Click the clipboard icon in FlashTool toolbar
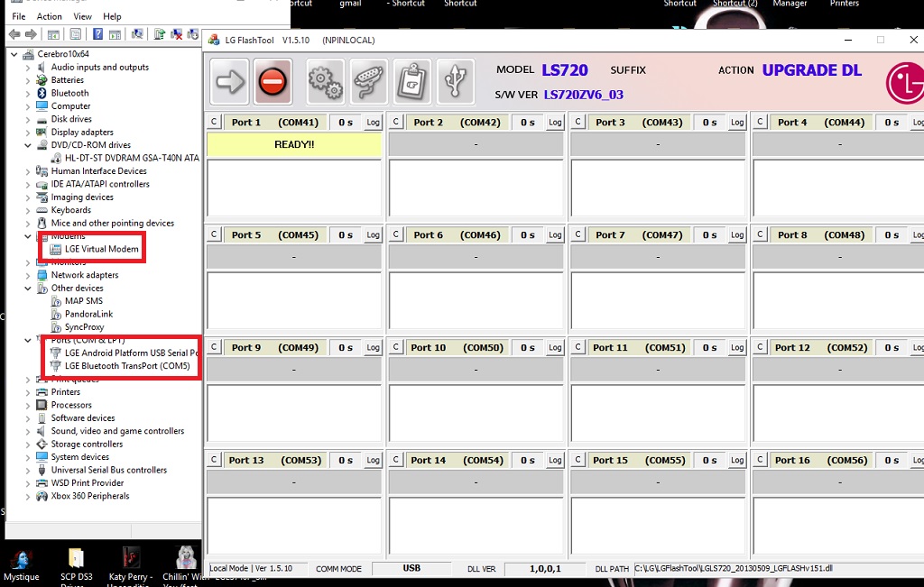Screen dimensions: 924x587 412,83
